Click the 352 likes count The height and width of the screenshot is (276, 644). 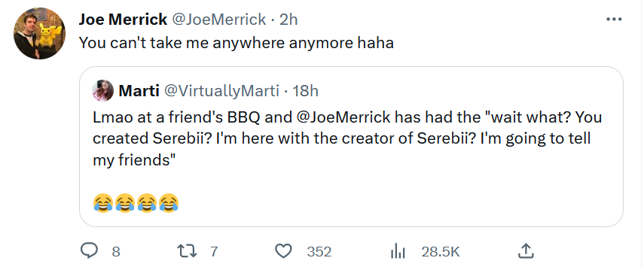pos(319,252)
